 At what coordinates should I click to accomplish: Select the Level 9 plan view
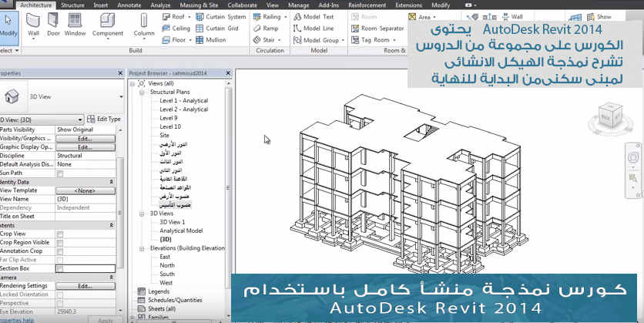tap(169, 118)
